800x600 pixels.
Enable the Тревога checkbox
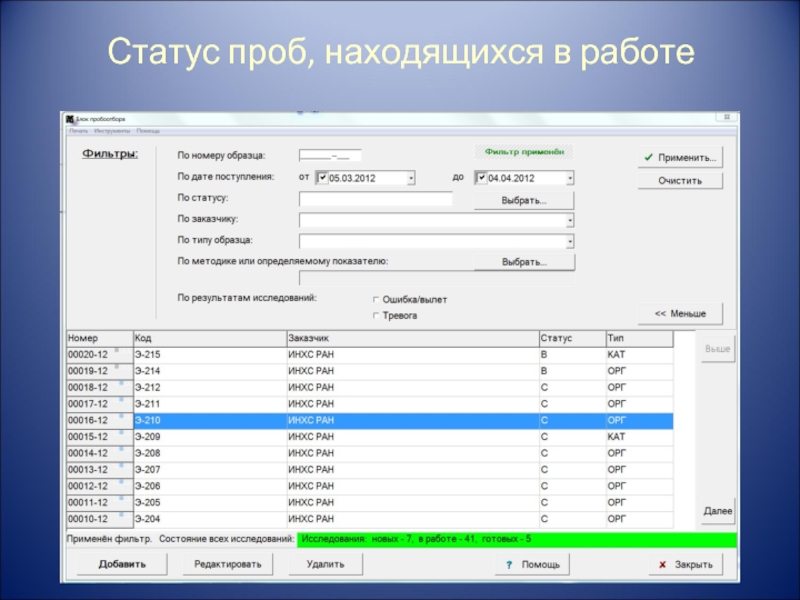point(376,316)
